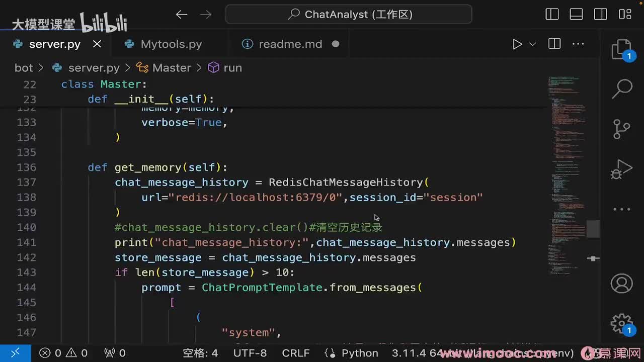The height and width of the screenshot is (362, 644).
Task: Click line number 143 in the gutter
Action: (x=26, y=273)
